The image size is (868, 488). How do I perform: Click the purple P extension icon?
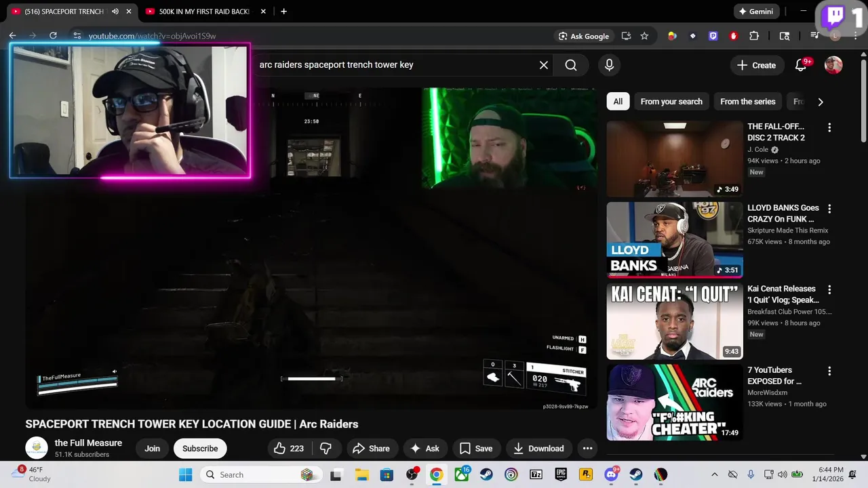pos(713,36)
